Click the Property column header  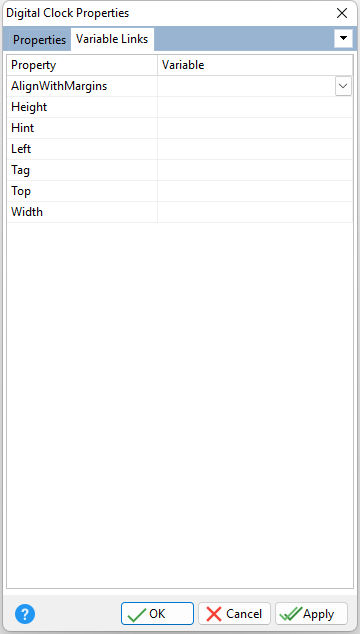click(x=82, y=65)
